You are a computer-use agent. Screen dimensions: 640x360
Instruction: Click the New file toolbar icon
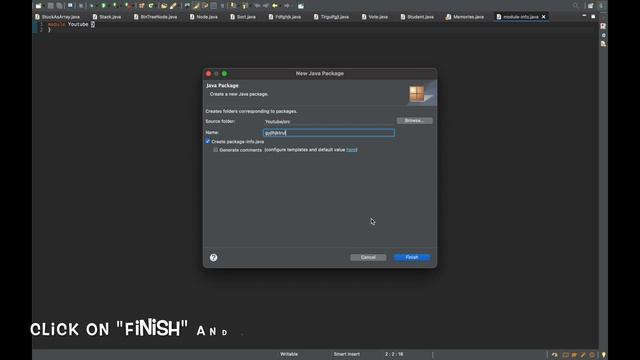(38, 6)
